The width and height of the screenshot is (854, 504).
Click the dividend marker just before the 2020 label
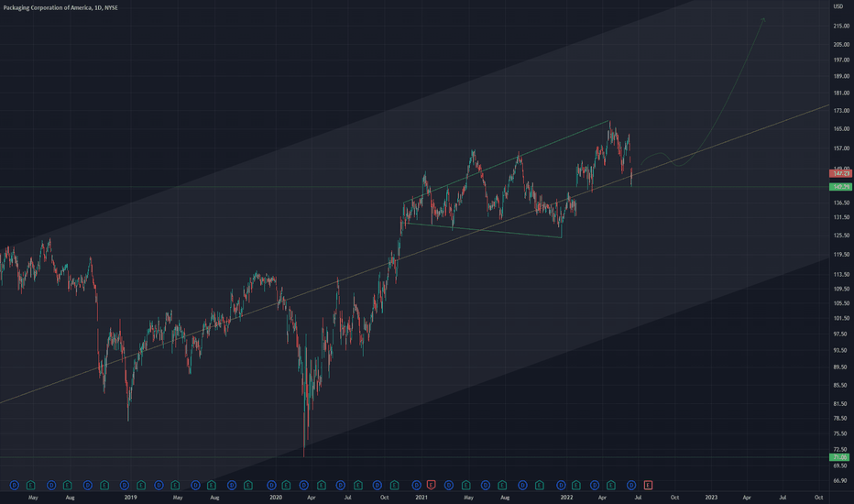click(271, 485)
